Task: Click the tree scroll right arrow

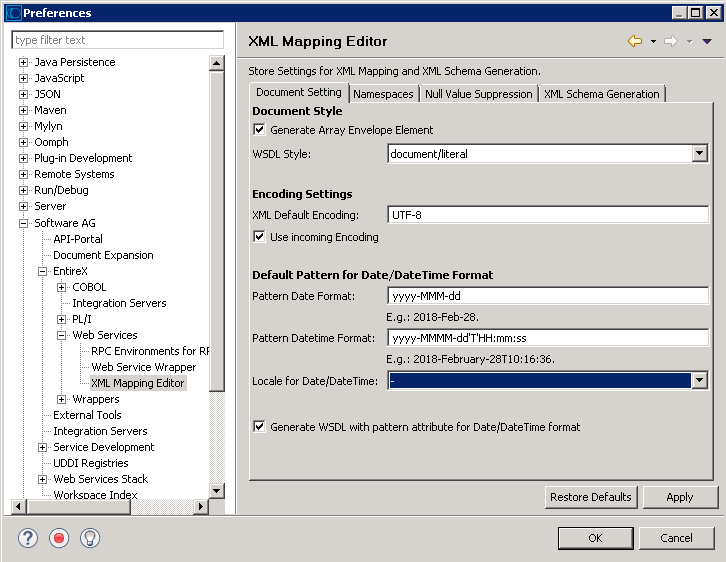Action: [x=200, y=506]
